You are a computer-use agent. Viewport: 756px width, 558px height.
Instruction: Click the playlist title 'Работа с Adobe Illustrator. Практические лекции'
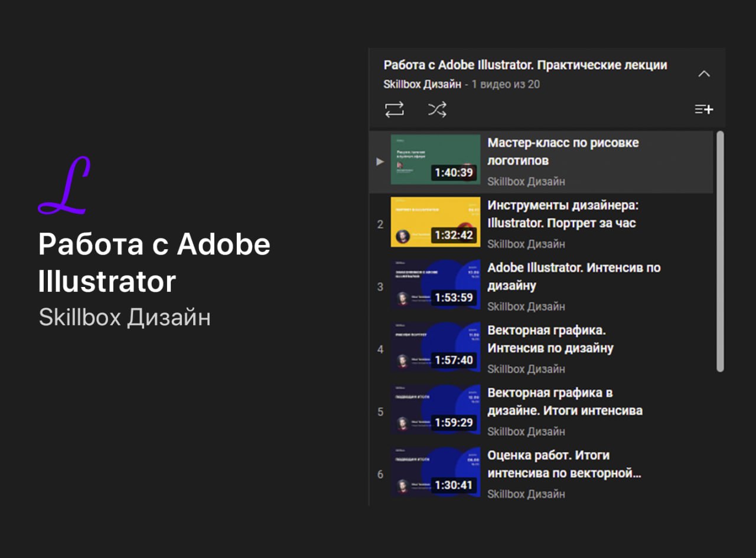click(x=525, y=65)
